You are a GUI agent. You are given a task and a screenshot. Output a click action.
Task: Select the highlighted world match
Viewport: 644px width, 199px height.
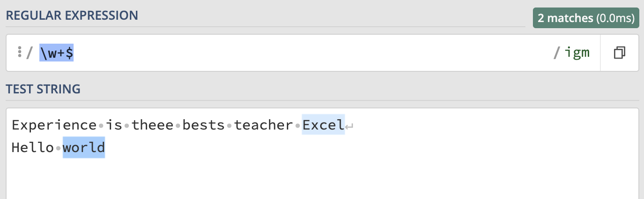tap(84, 148)
